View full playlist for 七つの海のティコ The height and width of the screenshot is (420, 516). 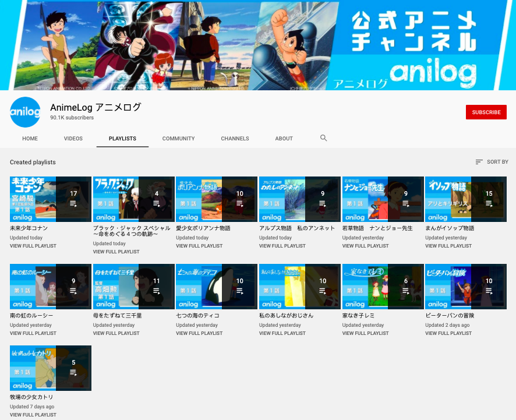199,333
